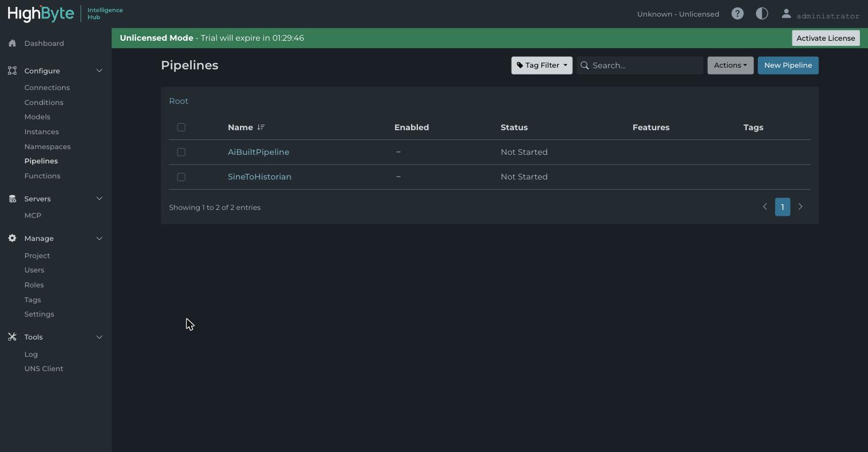The width and height of the screenshot is (868, 452).
Task: Click the Enabled column header
Action: point(412,127)
